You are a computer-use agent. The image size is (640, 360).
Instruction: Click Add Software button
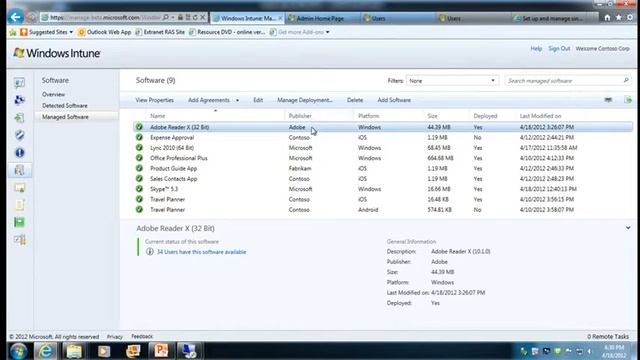(394, 100)
